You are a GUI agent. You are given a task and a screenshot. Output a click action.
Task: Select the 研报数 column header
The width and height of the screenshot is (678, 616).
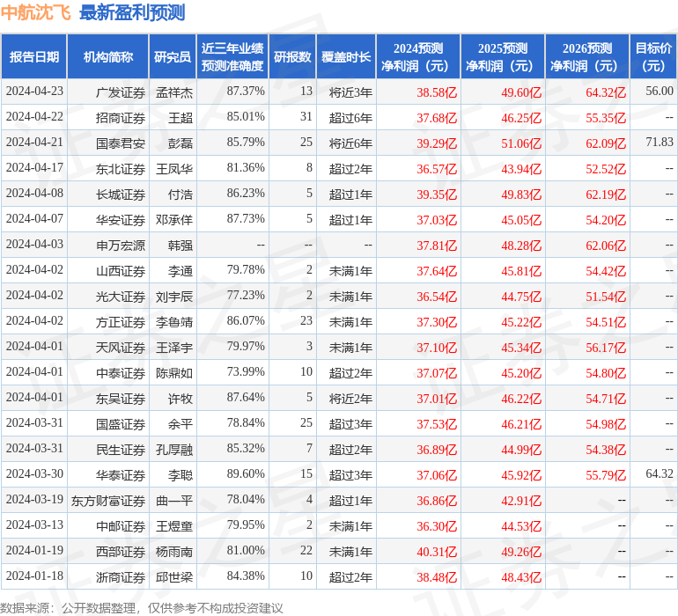pyautogui.click(x=292, y=56)
